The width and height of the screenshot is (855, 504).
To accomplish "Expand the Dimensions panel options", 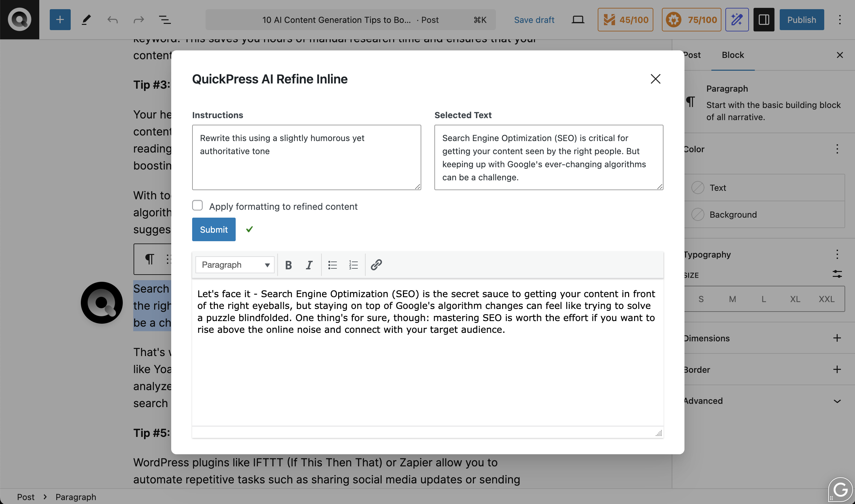I will tap(837, 338).
